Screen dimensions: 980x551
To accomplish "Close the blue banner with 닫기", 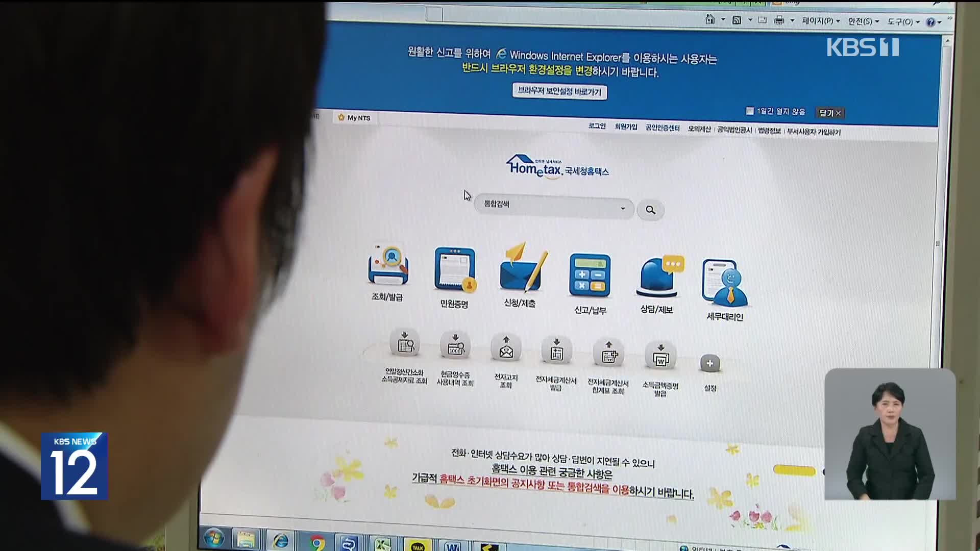I will (830, 113).
